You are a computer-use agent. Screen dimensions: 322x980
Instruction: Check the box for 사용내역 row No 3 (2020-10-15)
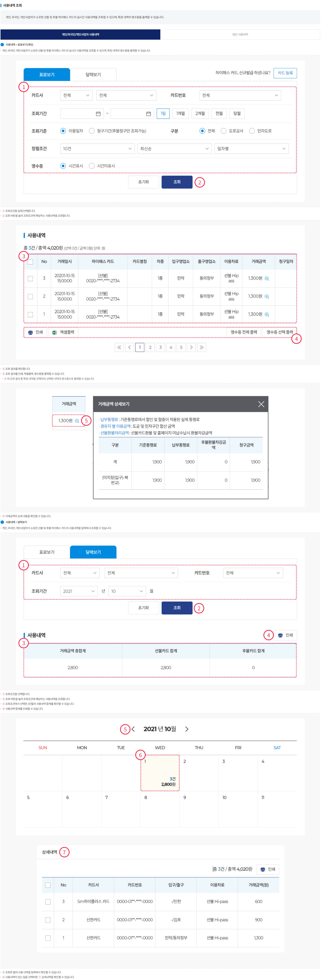(x=30, y=278)
